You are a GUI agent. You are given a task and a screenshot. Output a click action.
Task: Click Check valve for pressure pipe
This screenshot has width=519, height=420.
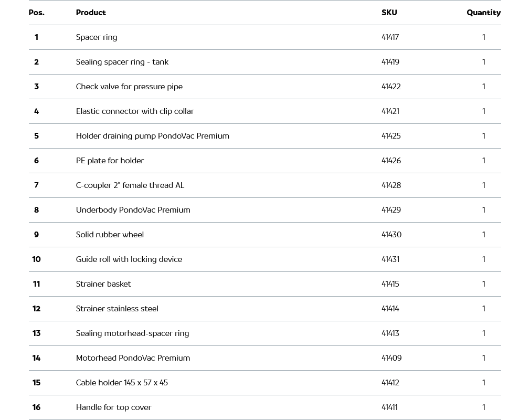[129, 87]
